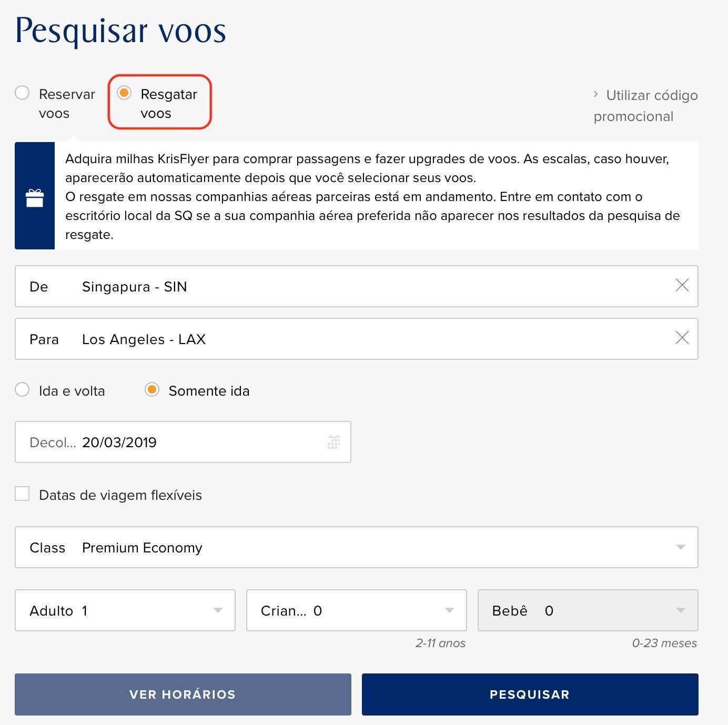Click the departure date field 20/03/2019
This screenshot has width=728, height=725.
tap(183, 442)
